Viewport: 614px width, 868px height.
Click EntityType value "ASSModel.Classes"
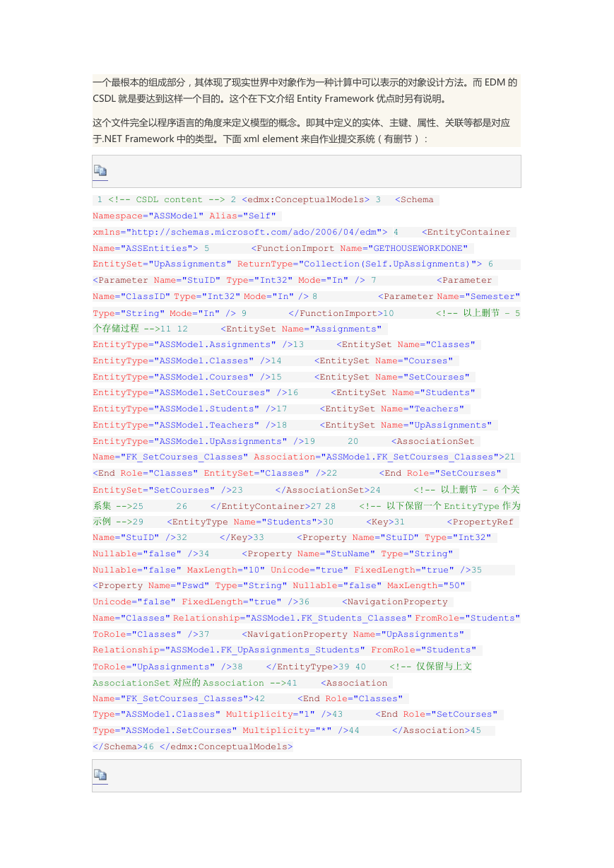coord(204,361)
